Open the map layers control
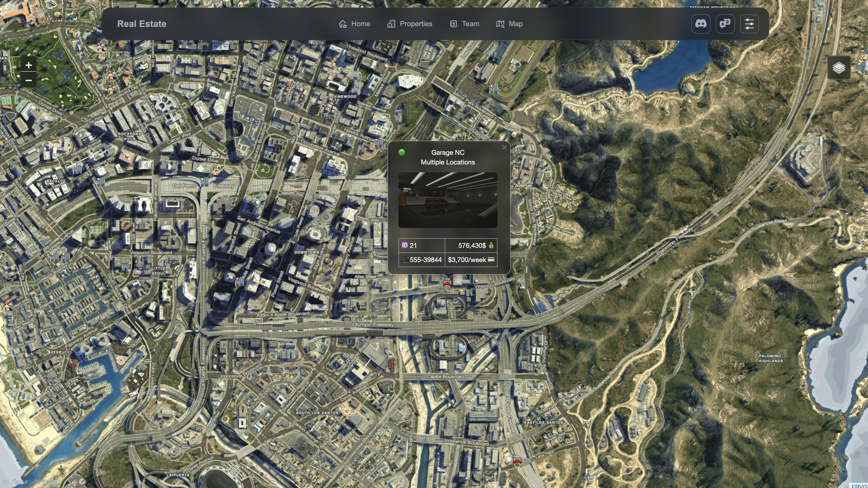868x488 pixels. coord(839,68)
